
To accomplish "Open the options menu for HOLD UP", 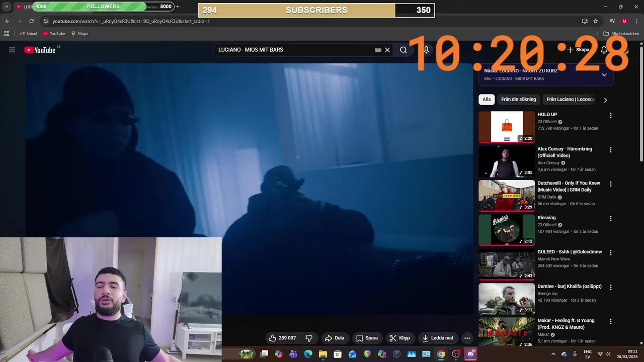I will click(611, 116).
